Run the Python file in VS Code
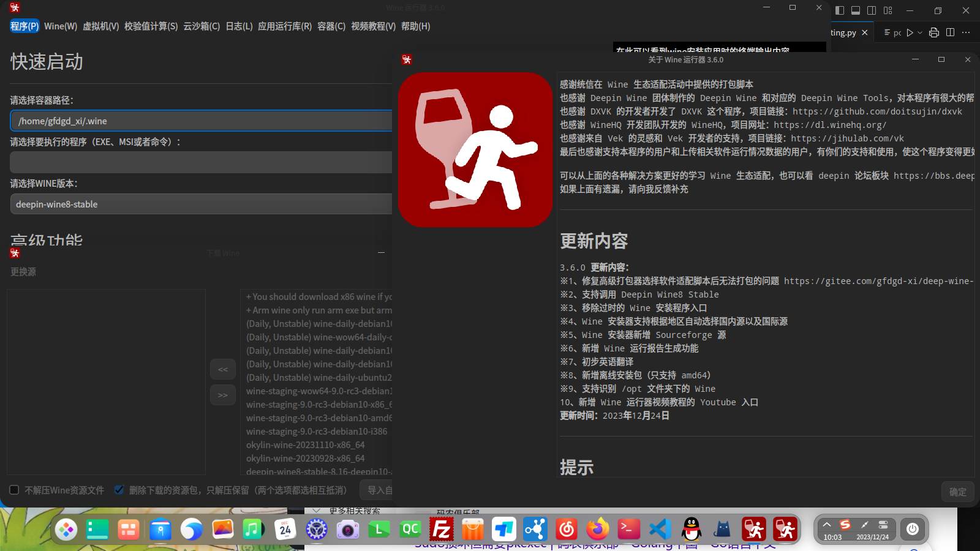This screenshot has height=551, width=980. point(910,32)
